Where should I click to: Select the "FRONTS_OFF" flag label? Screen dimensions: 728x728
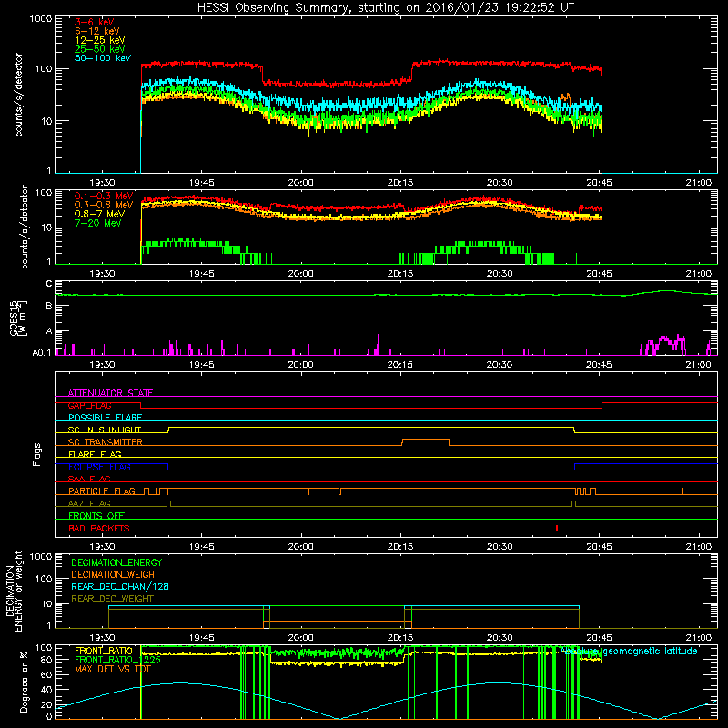pos(96,515)
